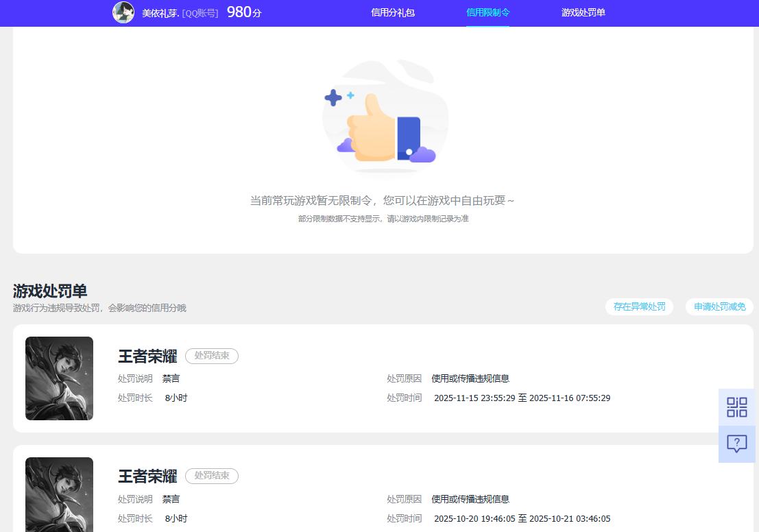759x532 pixels.
Task: Click 存在异常处罚 button
Action: (x=639, y=307)
